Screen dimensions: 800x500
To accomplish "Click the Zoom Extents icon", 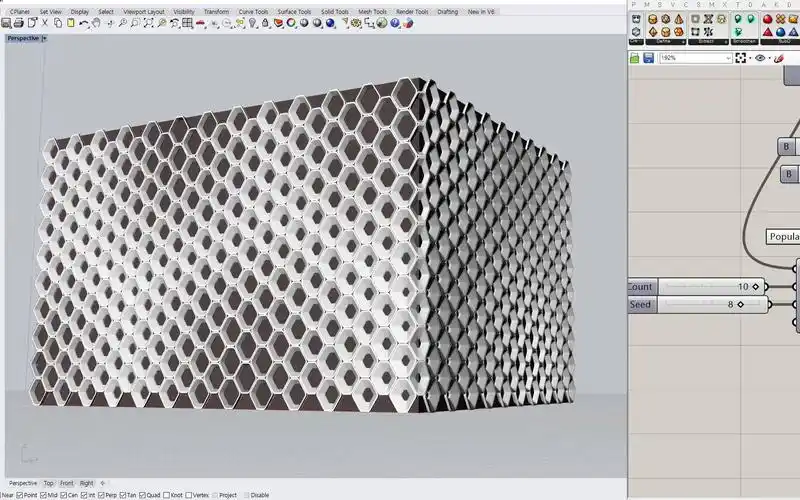I will pyautogui.click(x=150, y=22).
